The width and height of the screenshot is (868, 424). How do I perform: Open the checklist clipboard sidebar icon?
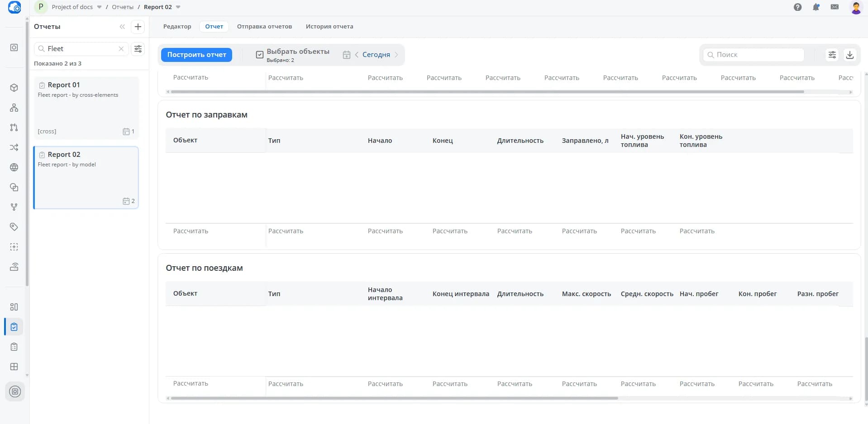tap(14, 347)
